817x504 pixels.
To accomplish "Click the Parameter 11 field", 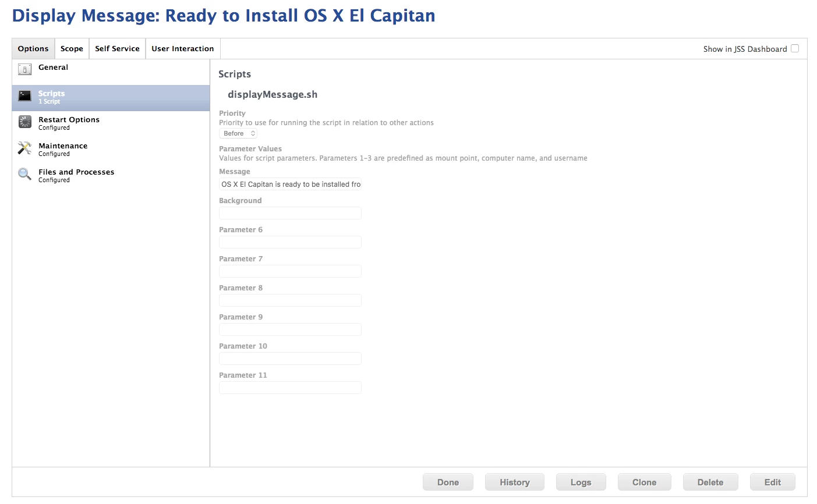I will point(290,388).
